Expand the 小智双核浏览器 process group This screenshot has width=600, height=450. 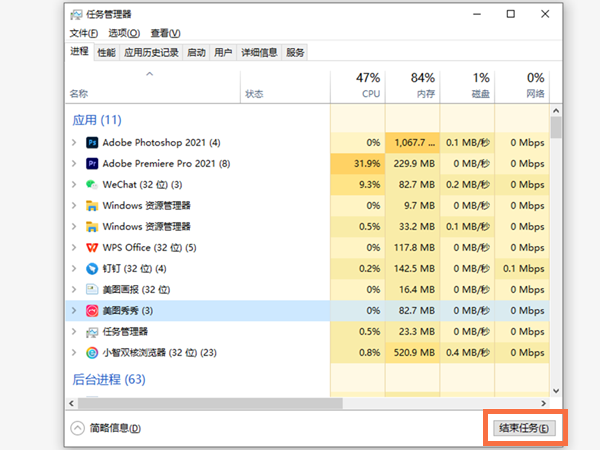(74, 353)
